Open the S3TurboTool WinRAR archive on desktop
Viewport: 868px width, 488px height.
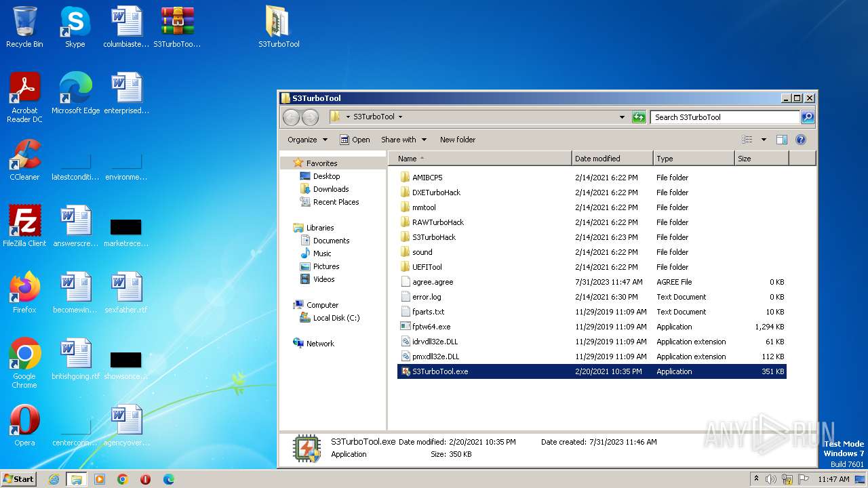coord(177,27)
